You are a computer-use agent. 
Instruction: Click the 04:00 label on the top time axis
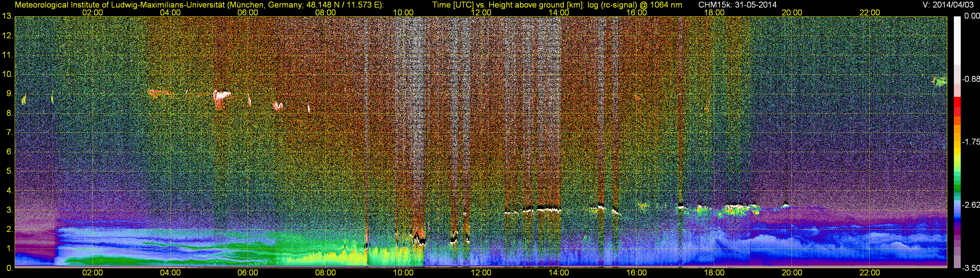(170, 12)
